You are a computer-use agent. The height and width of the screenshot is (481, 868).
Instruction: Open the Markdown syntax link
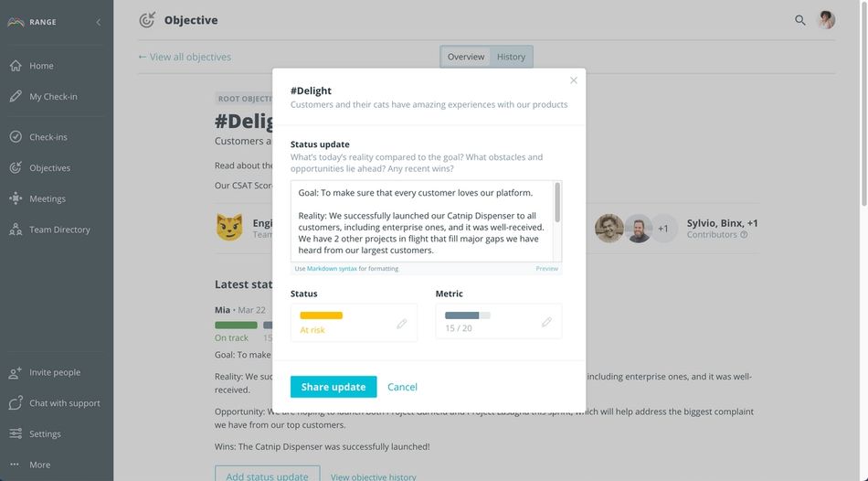click(x=332, y=268)
